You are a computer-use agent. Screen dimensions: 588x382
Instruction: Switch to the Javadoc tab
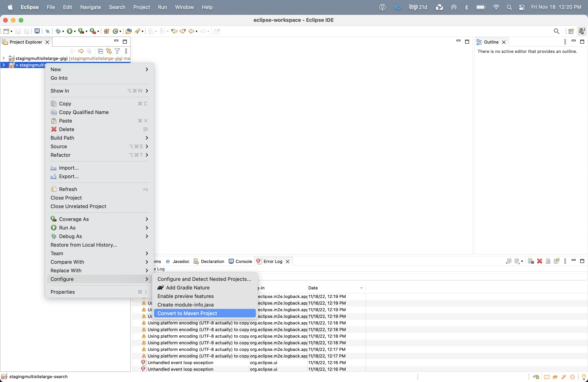point(178,261)
